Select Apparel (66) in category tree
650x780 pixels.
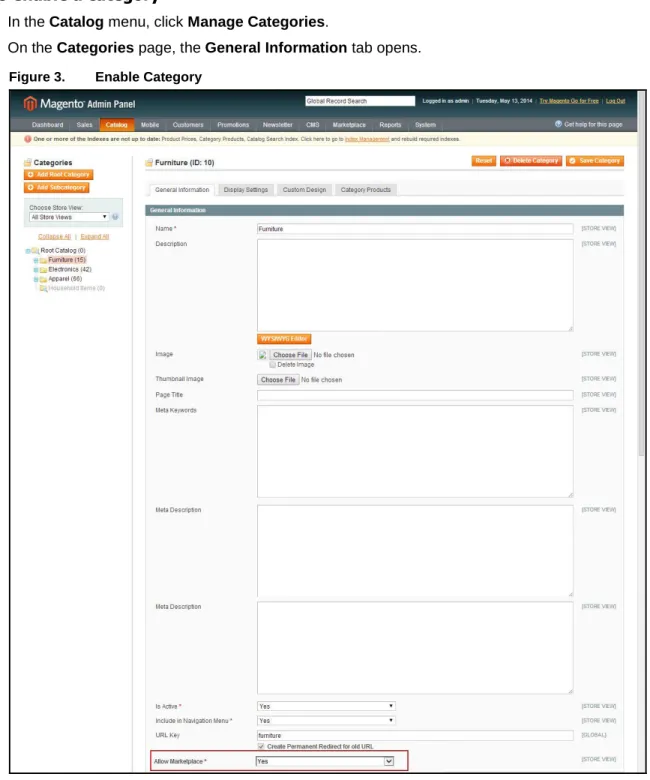pyautogui.click(x=65, y=279)
